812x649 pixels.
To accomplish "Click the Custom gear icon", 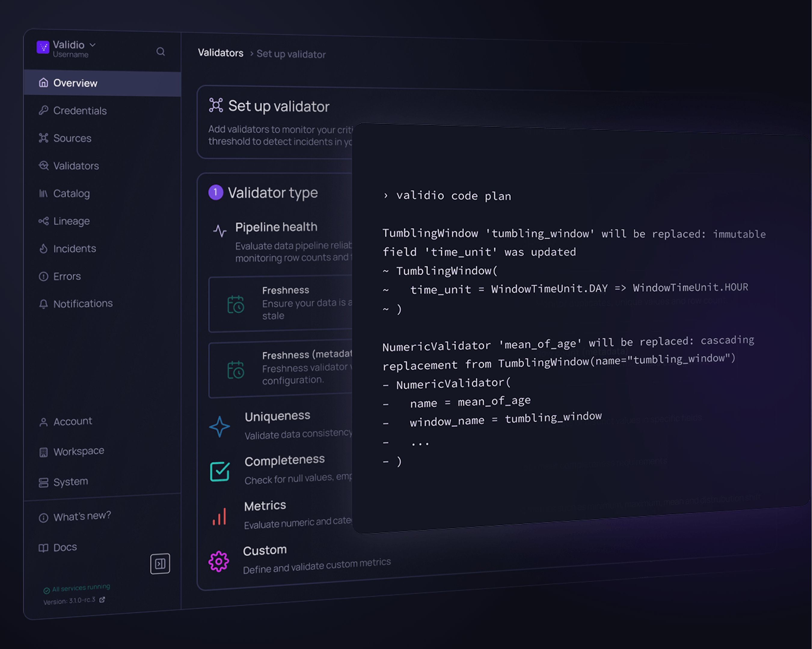I will [x=219, y=562].
